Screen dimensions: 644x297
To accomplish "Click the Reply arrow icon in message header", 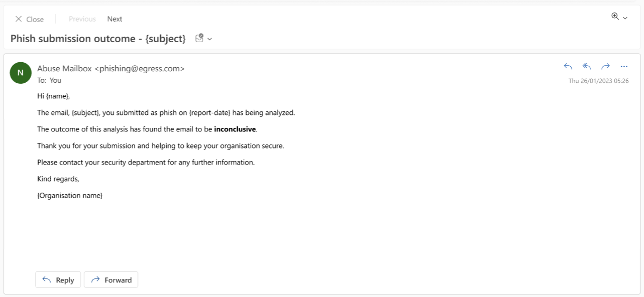I will click(568, 66).
